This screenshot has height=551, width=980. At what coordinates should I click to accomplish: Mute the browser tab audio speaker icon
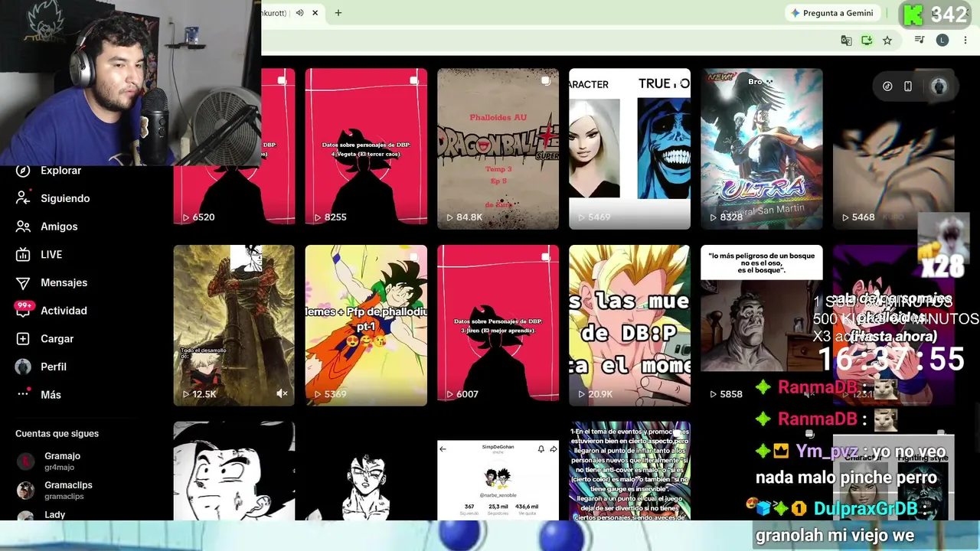pos(300,13)
